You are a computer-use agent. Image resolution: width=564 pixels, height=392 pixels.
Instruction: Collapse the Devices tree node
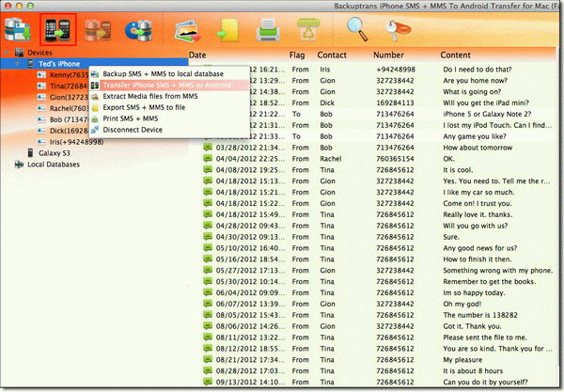click(7, 53)
